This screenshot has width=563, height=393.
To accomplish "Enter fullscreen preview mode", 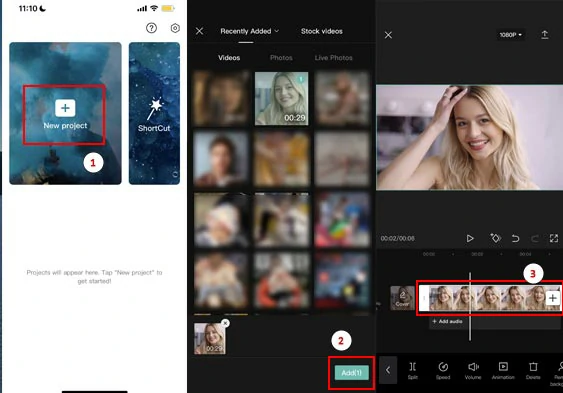I will 554,238.
